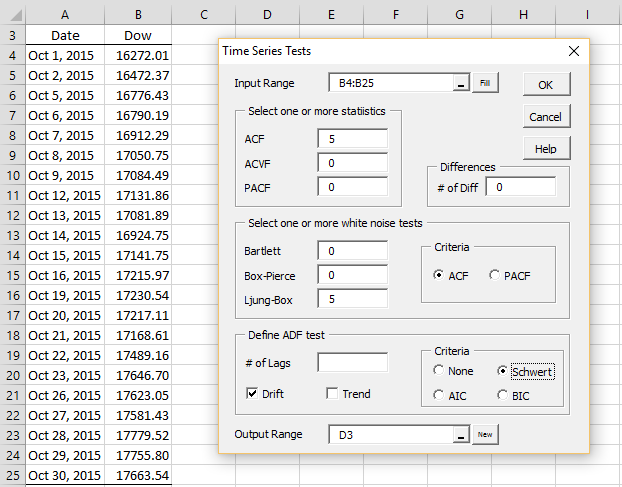
Task: Click the Box-Pierce input field
Action: click(x=353, y=275)
